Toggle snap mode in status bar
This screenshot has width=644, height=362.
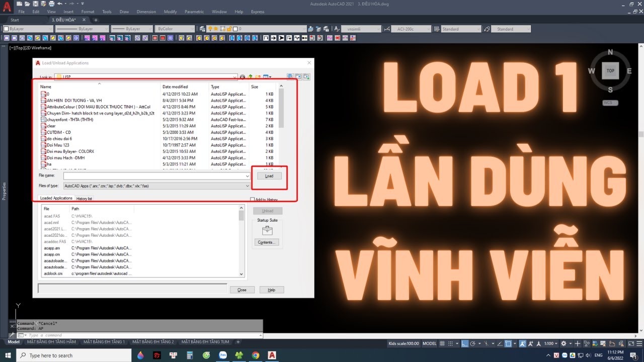click(451, 343)
